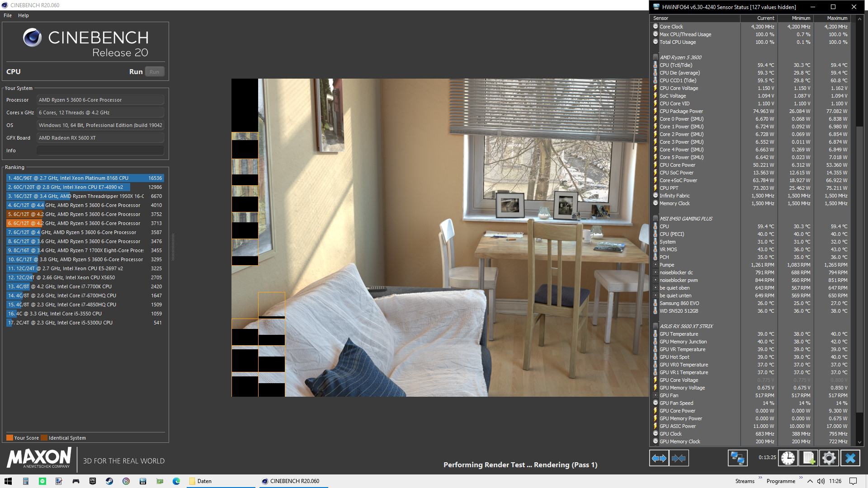Select the MSI B450 GAMING PLUS sensor group

pyautogui.click(x=685, y=219)
